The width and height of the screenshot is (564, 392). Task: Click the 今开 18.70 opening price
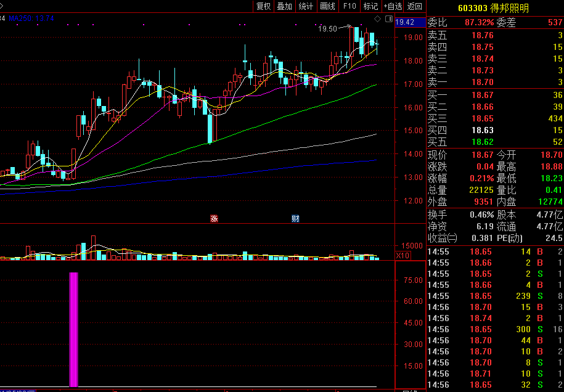pyautogui.click(x=552, y=155)
